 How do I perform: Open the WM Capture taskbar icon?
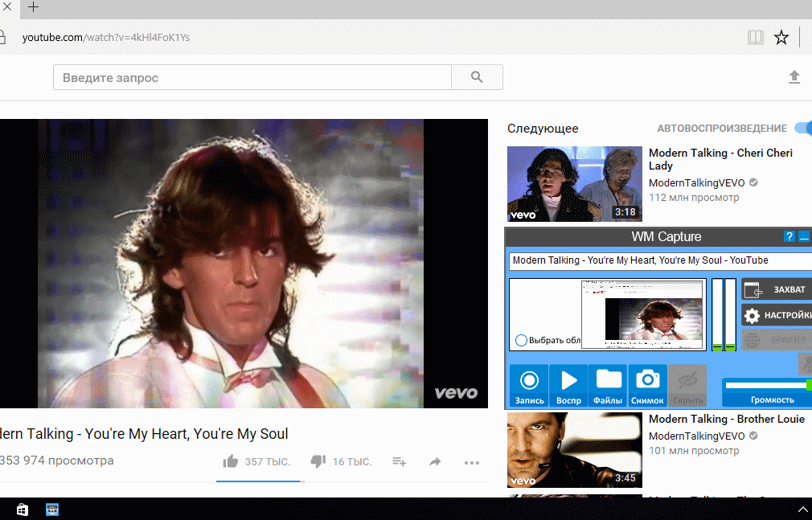pos(52,509)
